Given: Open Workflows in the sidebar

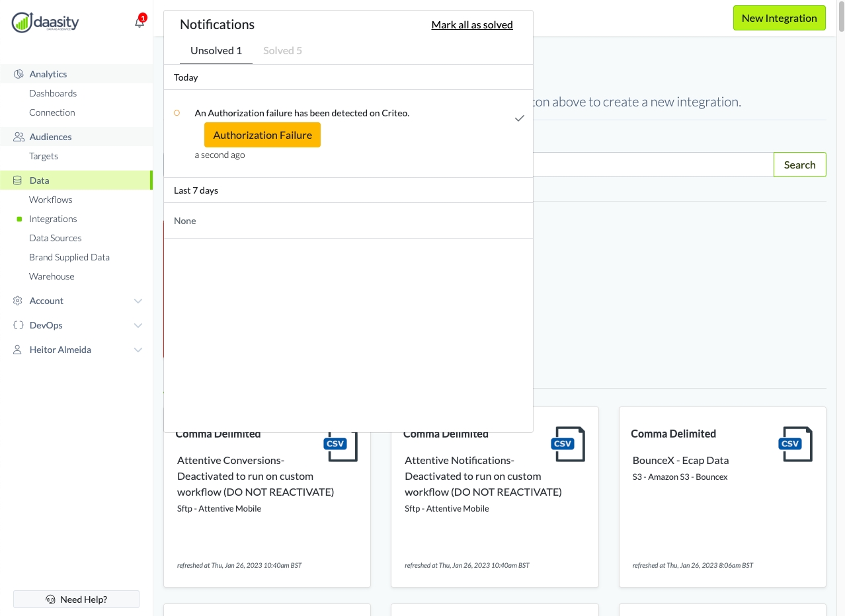Looking at the screenshot, I should pyautogui.click(x=51, y=200).
